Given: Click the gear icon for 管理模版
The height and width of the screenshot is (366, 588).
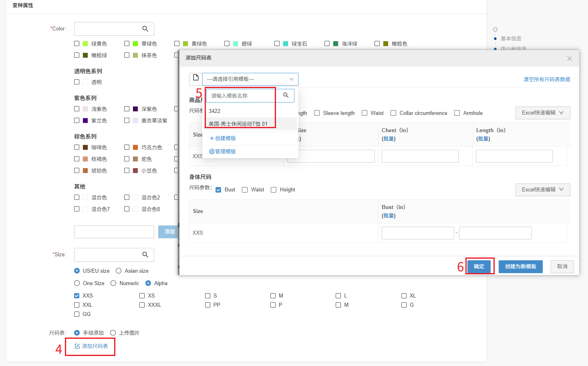Looking at the screenshot, I should click(x=212, y=152).
